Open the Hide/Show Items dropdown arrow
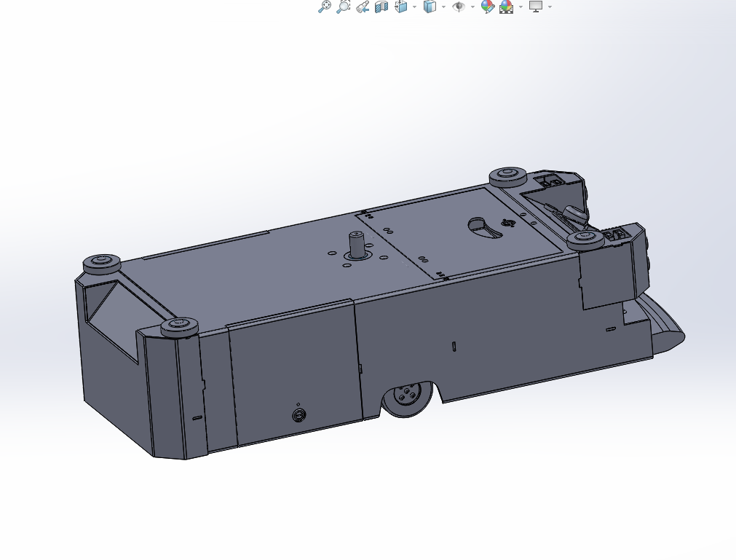 (x=472, y=7)
